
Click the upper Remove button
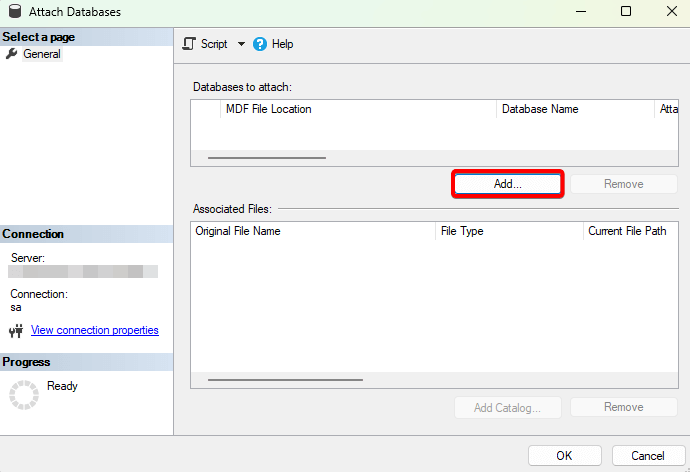624,184
